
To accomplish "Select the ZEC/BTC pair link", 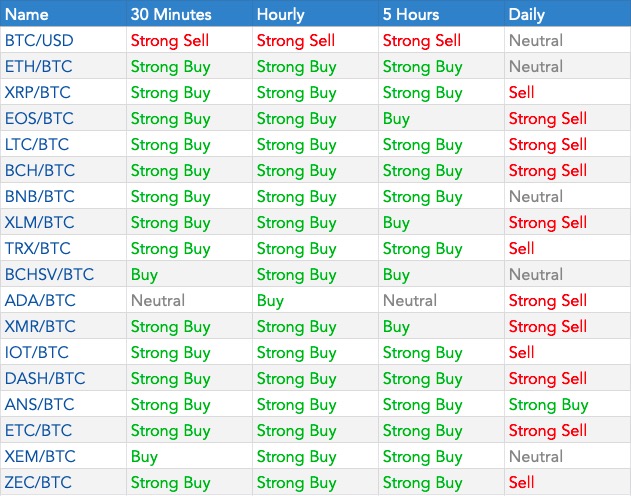I will pos(38,482).
